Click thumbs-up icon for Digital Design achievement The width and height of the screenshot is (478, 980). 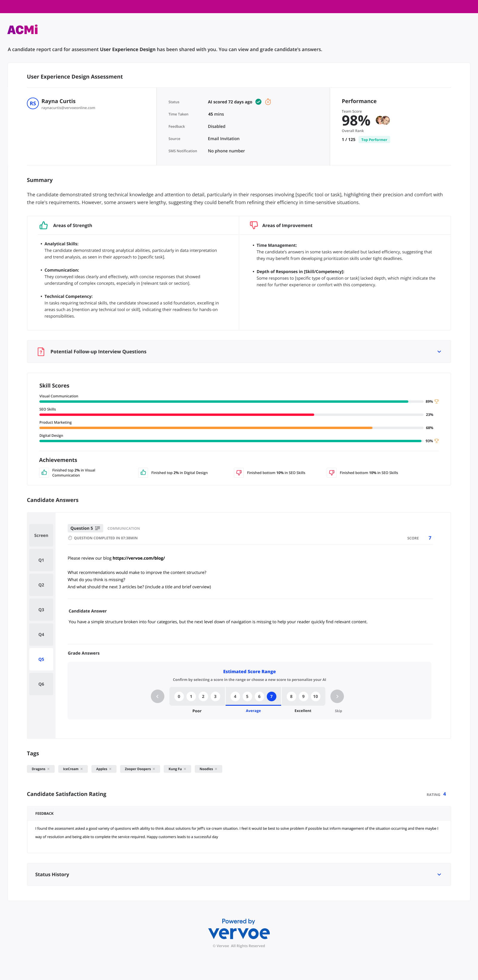point(143,472)
